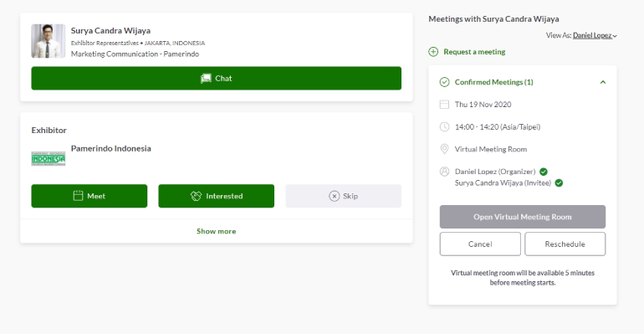Click the Pamerindo Indonesia logo thumbnail

click(x=48, y=158)
